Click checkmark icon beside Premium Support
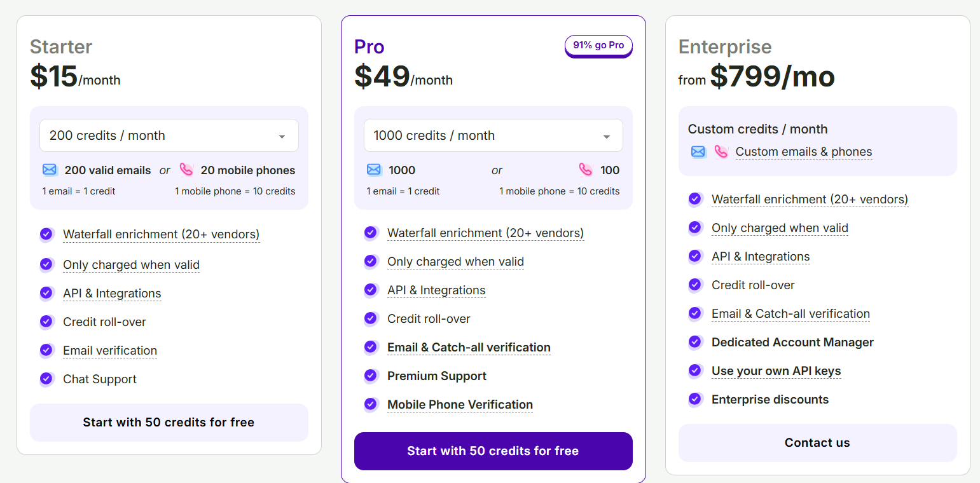Image resolution: width=980 pixels, height=483 pixels. click(x=371, y=376)
